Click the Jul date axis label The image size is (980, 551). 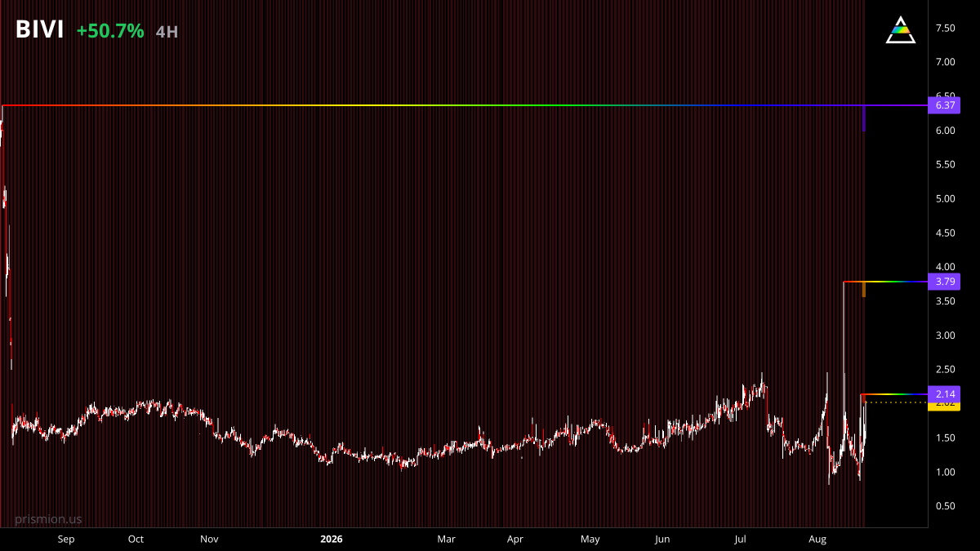coord(740,539)
